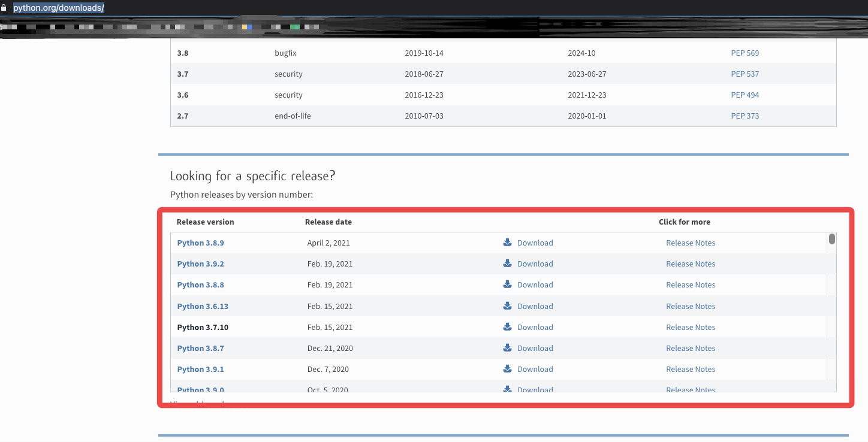Screen dimensions: 868x442
Task: Click version '3.7' in the status table
Action: tap(182, 74)
